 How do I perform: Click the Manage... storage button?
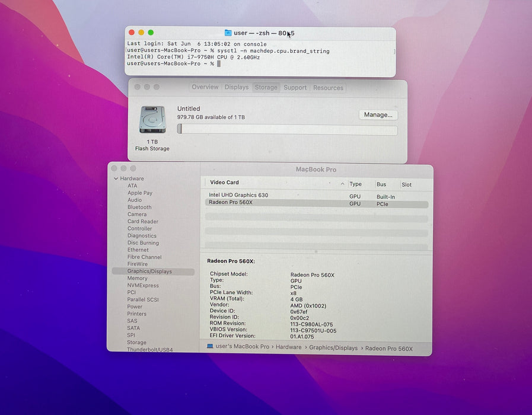[x=378, y=114]
